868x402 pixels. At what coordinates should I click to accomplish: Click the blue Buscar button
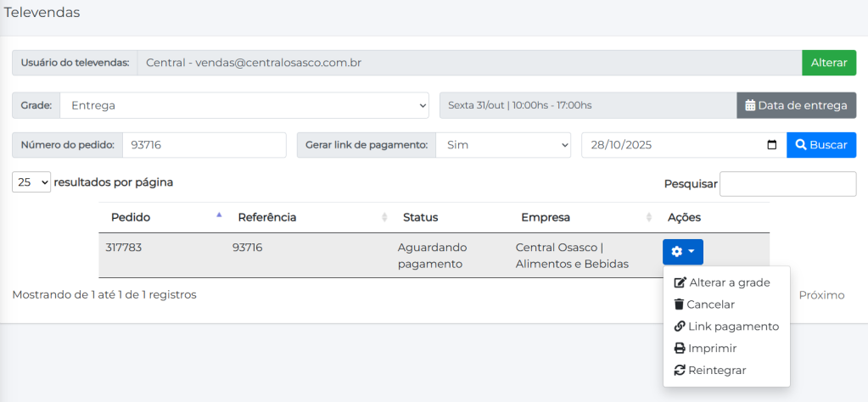pos(820,145)
